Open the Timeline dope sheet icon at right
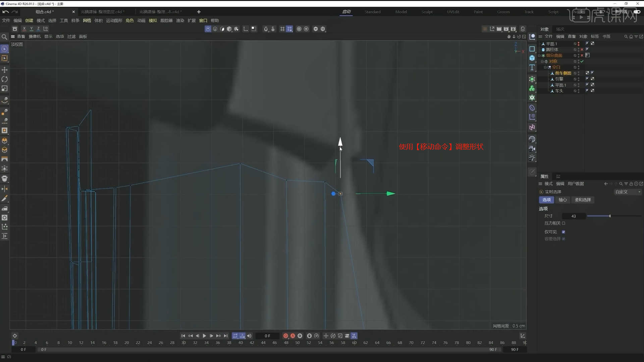This screenshot has width=644, height=362. pos(523,336)
